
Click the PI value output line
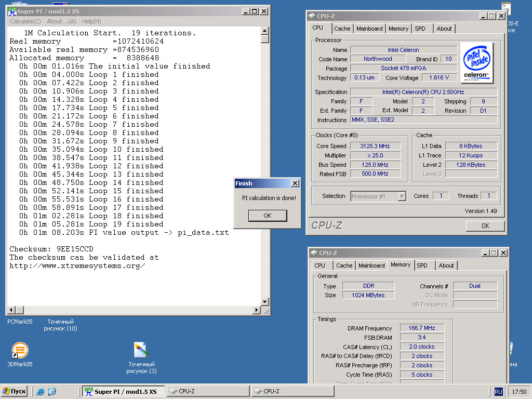(x=124, y=233)
